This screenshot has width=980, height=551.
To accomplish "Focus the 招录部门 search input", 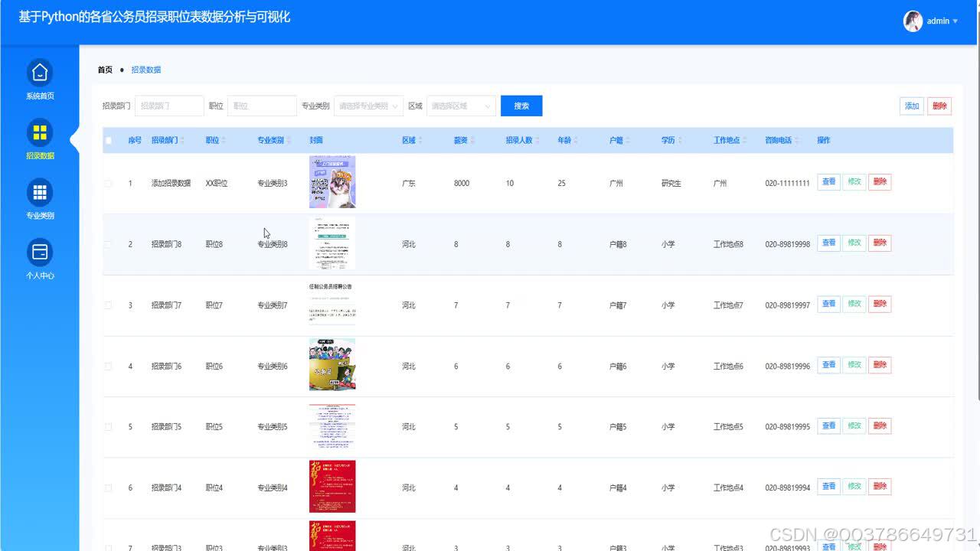I will pos(169,106).
